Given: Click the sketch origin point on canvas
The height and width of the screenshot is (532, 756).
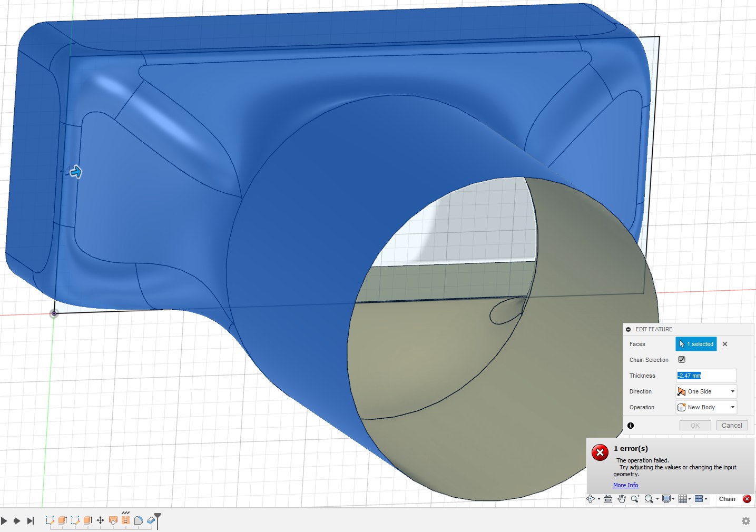Looking at the screenshot, I should coord(54,313).
